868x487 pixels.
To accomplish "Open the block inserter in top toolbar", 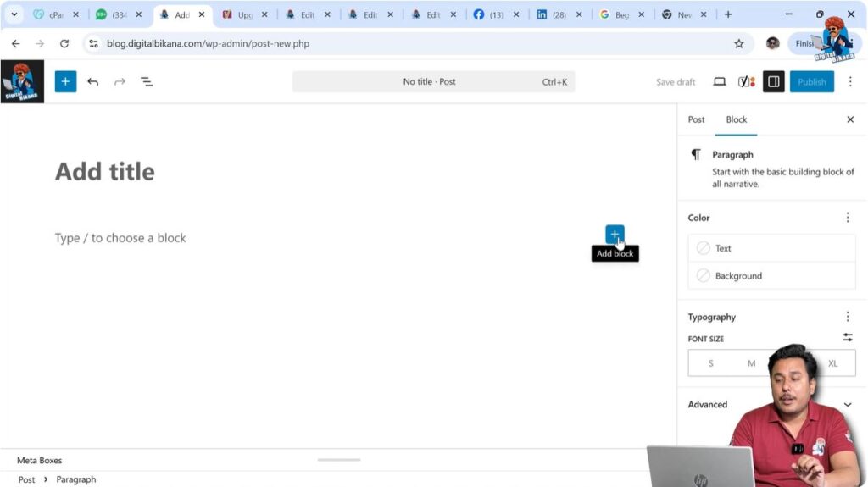I will pos(65,82).
